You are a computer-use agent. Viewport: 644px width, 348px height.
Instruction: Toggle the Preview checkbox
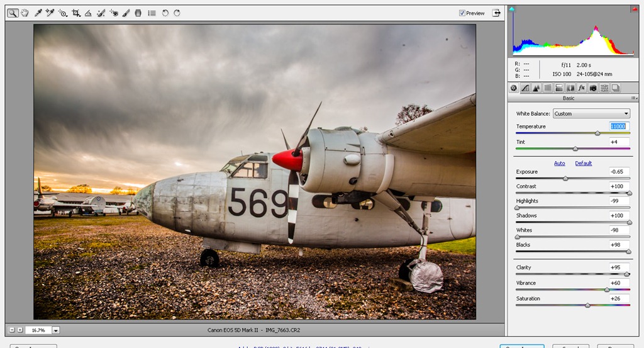pyautogui.click(x=462, y=13)
